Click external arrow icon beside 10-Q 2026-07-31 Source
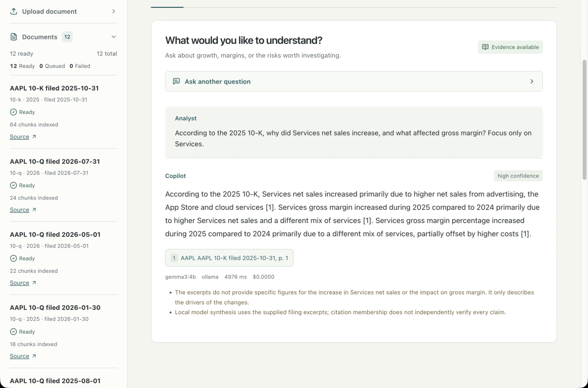Image resolution: width=588 pixels, height=388 pixels. (x=34, y=210)
